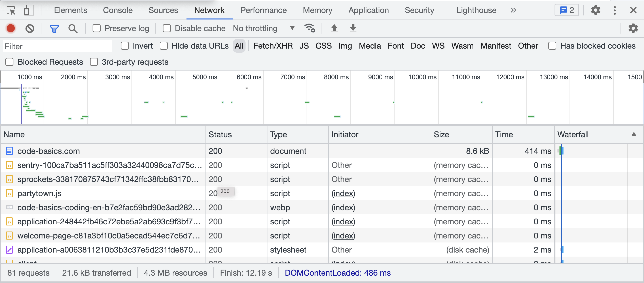Click the red record network log button
This screenshot has width=644, height=283.
point(11,28)
